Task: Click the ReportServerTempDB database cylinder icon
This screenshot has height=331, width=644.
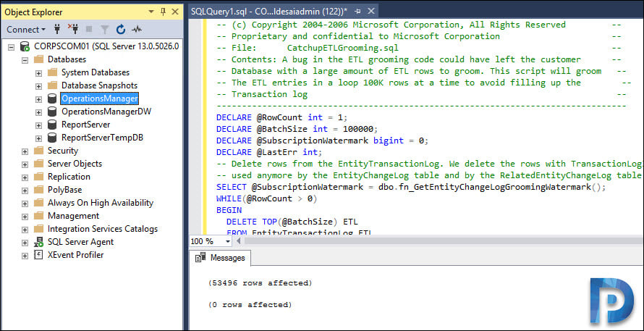Action: pos(52,138)
